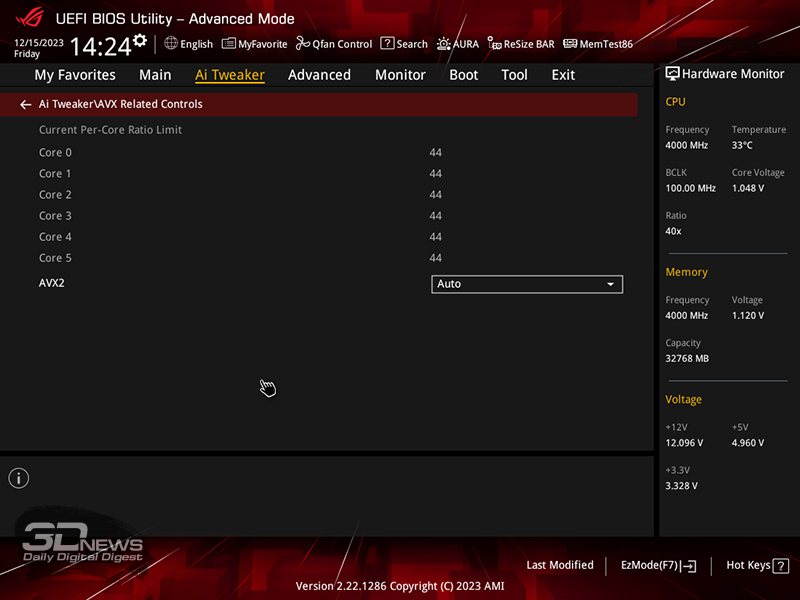This screenshot has width=800, height=600.
Task: Switch to the Boot tab
Action: (x=463, y=75)
